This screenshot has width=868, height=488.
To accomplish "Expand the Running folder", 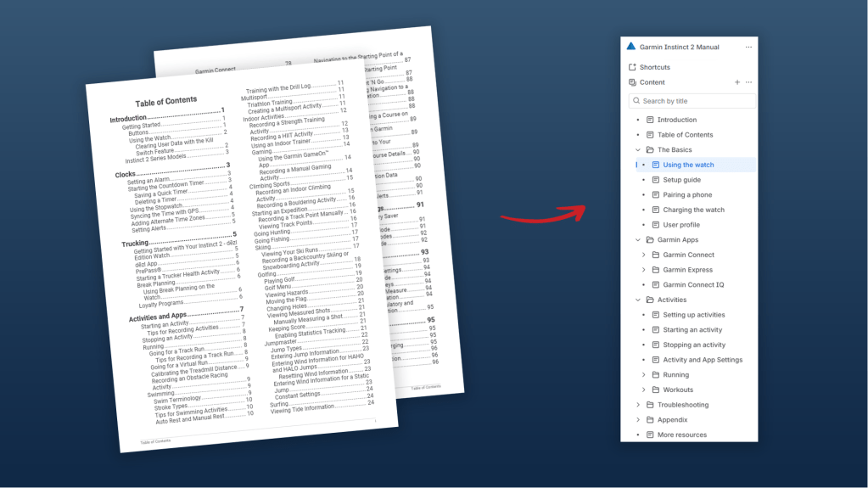I will [644, 375].
